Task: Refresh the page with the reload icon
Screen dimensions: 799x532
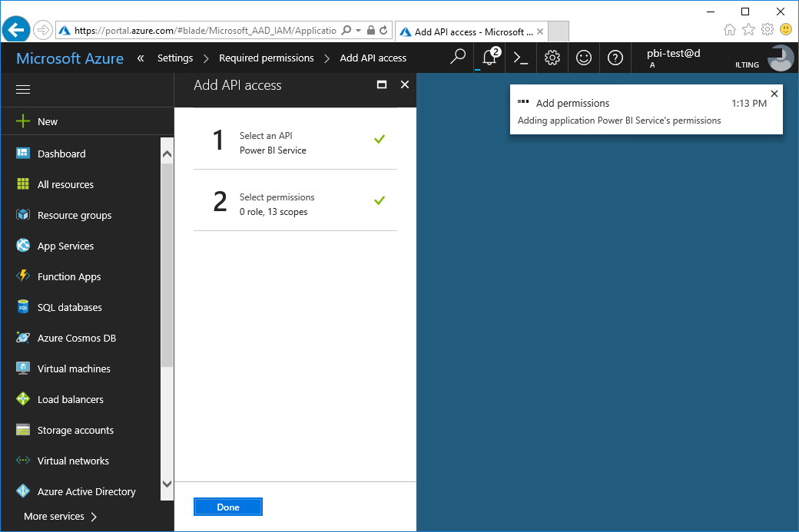Action: click(383, 31)
